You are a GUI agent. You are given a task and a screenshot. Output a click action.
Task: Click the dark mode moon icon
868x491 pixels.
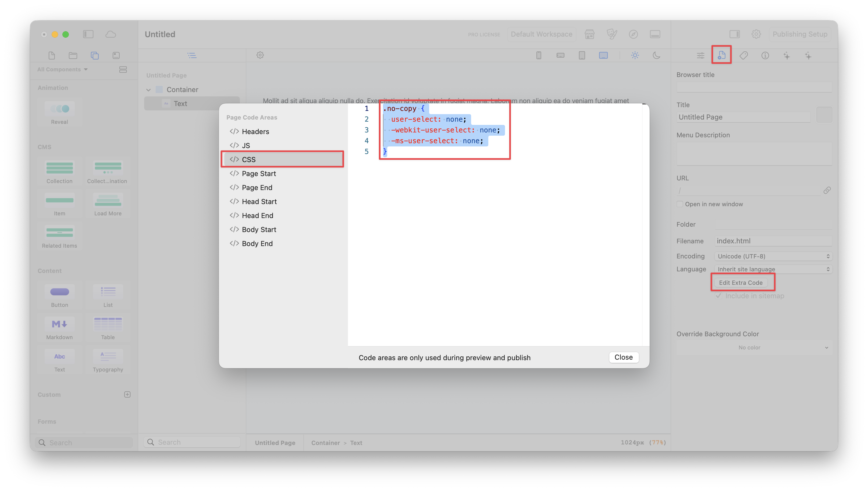[656, 55]
